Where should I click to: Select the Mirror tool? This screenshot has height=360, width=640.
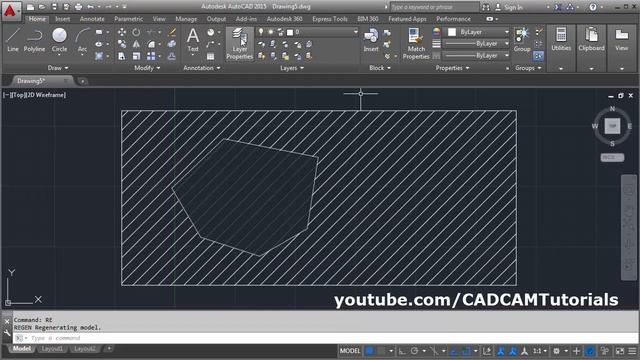(x=136, y=44)
